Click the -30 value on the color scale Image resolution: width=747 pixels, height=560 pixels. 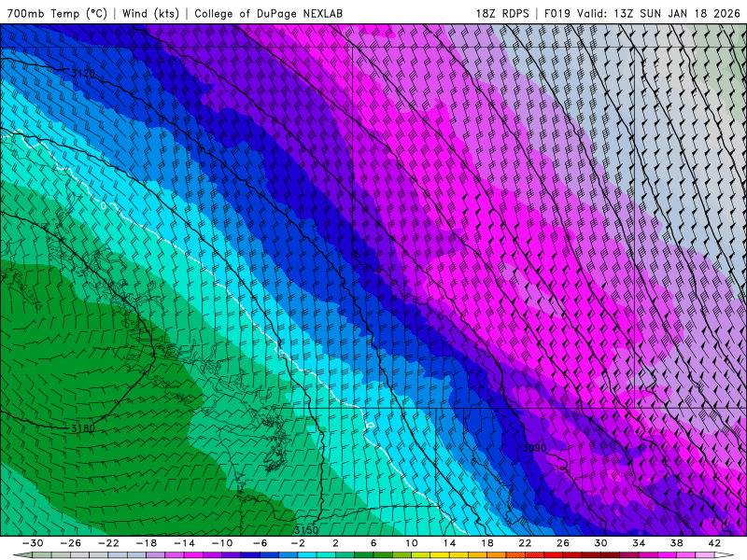pyautogui.click(x=33, y=543)
